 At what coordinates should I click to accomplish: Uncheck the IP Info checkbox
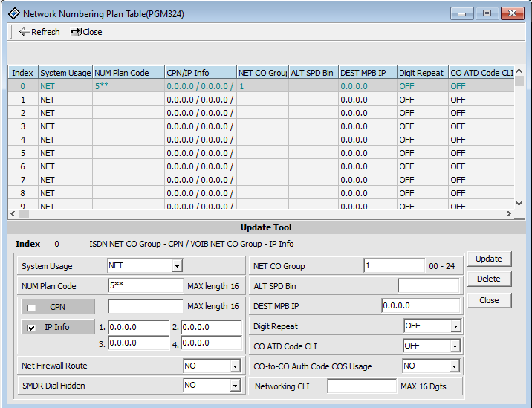pos(32,327)
